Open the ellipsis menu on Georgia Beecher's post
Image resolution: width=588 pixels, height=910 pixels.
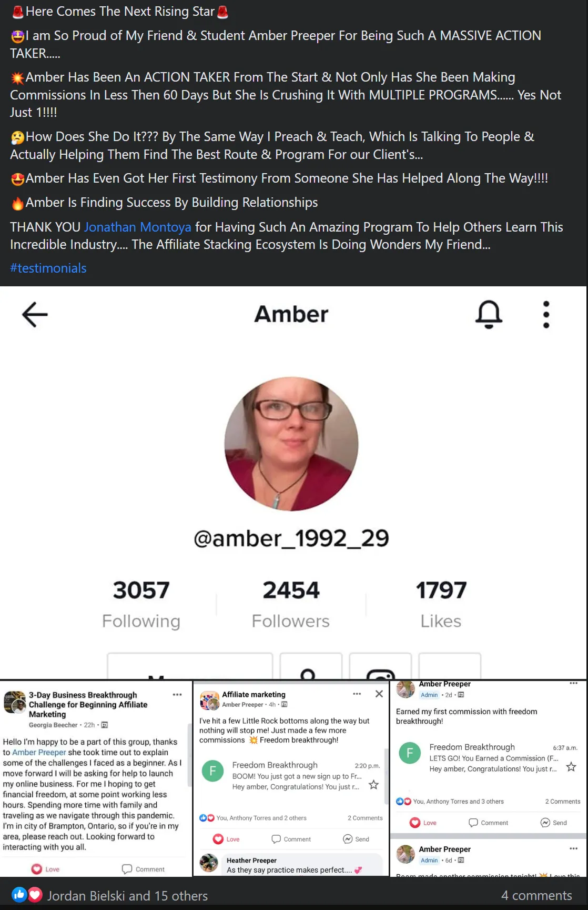pyautogui.click(x=177, y=695)
